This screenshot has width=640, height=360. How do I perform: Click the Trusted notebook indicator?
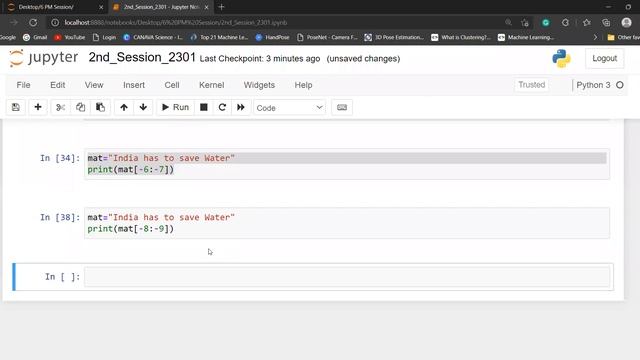coord(531,85)
